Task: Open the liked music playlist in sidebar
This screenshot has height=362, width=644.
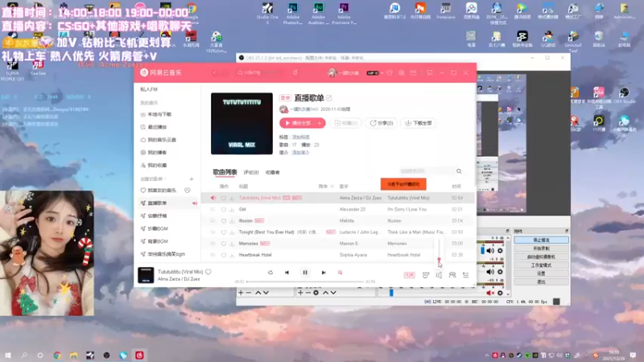Action: 162,191
